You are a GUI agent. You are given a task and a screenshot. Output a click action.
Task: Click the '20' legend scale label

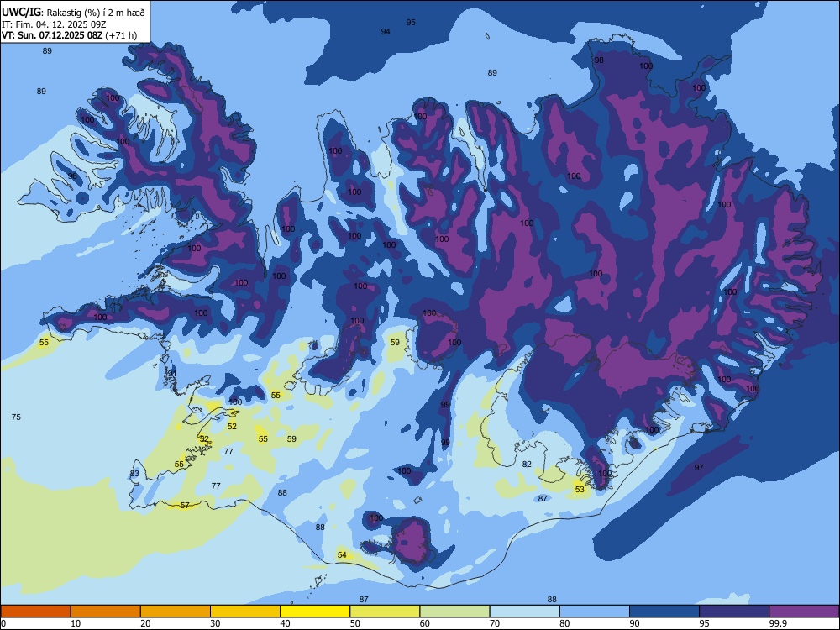[145, 623]
